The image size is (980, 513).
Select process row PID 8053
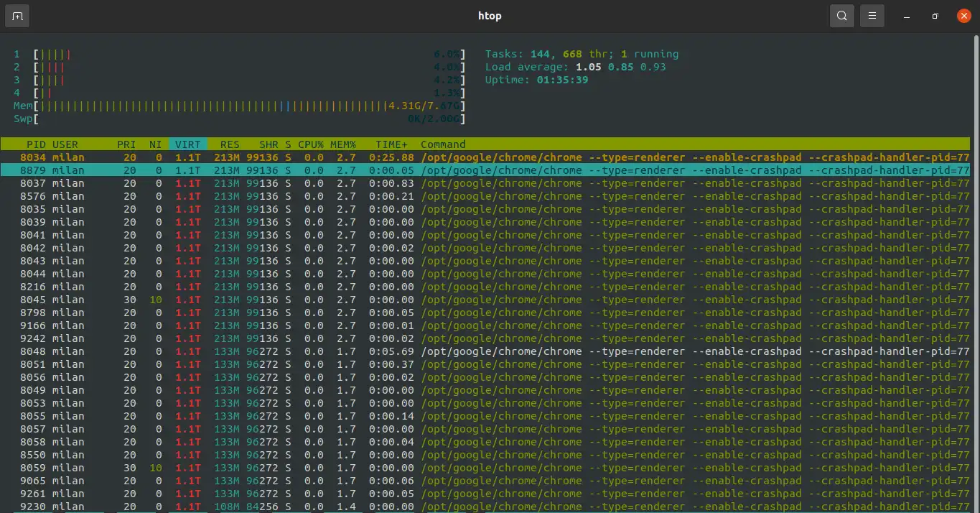[x=485, y=403]
